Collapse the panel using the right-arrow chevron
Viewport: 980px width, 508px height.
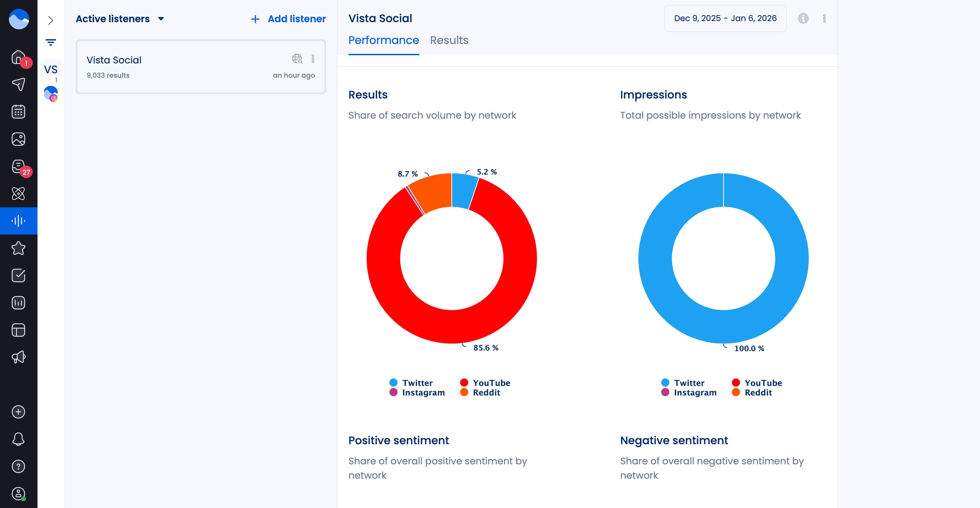50,21
